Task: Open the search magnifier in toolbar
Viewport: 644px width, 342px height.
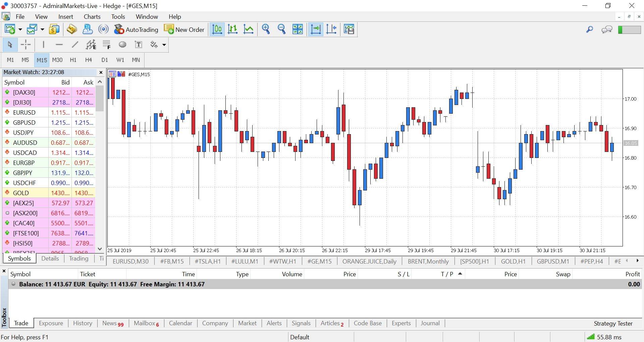Action: click(589, 30)
